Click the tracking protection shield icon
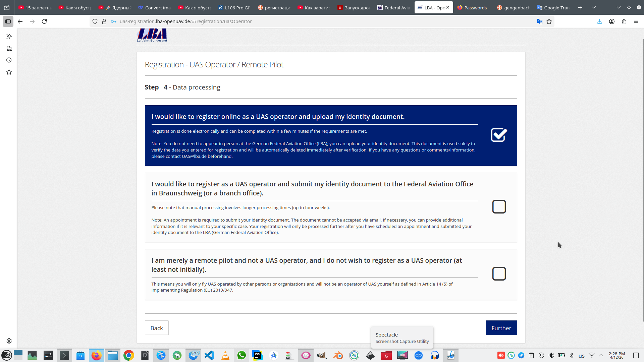 95,21
